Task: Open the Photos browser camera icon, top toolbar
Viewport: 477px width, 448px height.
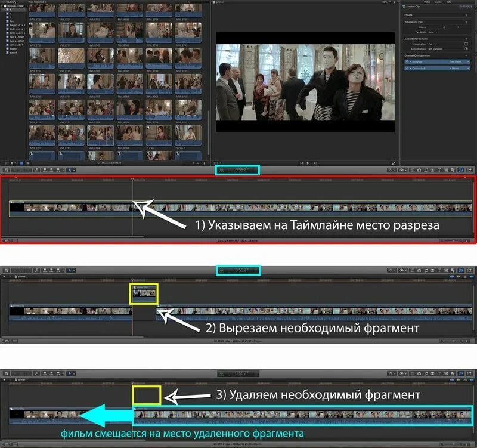Action: click(x=419, y=170)
